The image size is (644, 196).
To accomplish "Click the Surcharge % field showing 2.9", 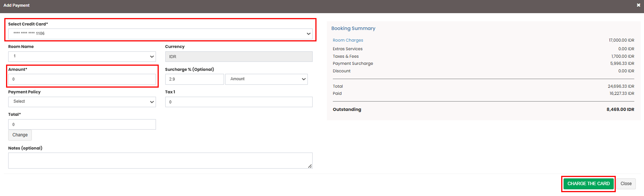I will (x=194, y=79).
